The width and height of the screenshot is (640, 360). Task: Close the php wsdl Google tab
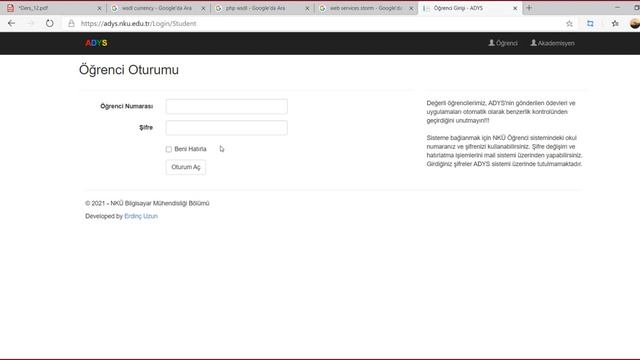click(307, 8)
